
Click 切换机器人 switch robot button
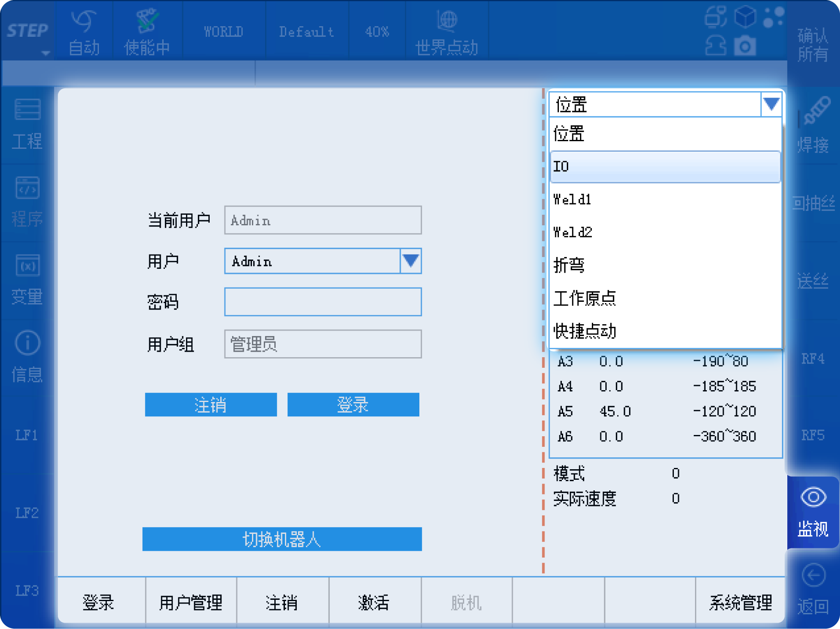(x=282, y=539)
